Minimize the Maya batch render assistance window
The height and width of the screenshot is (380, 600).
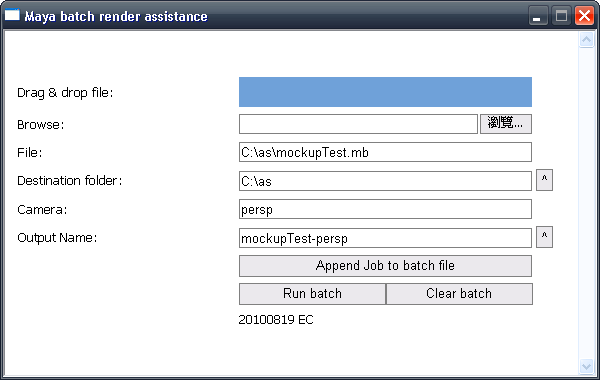tap(538, 16)
